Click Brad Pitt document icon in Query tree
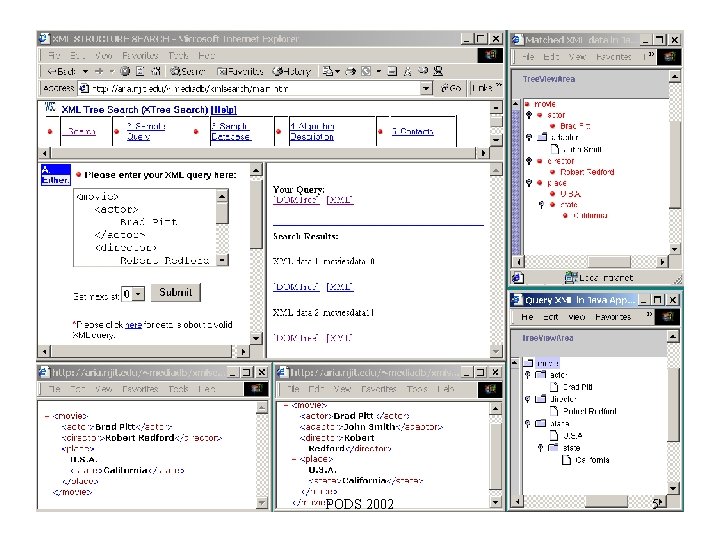 click(555, 387)
